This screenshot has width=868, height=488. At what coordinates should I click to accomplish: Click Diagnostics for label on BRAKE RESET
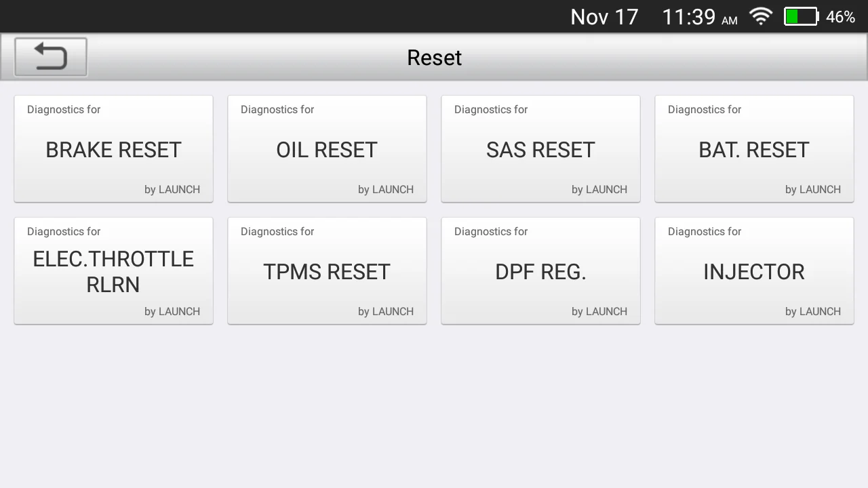point(64,109)
